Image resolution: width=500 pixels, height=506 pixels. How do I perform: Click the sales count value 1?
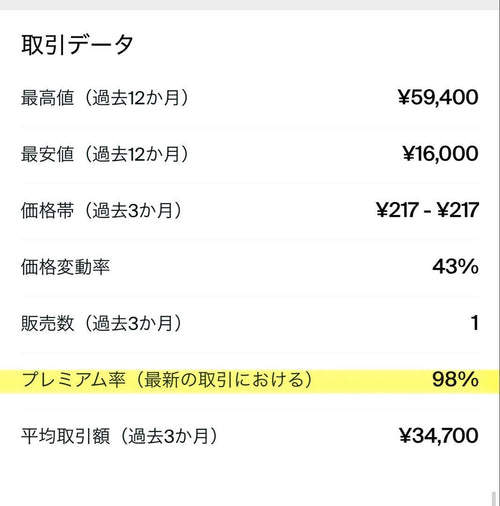point(475,323)
